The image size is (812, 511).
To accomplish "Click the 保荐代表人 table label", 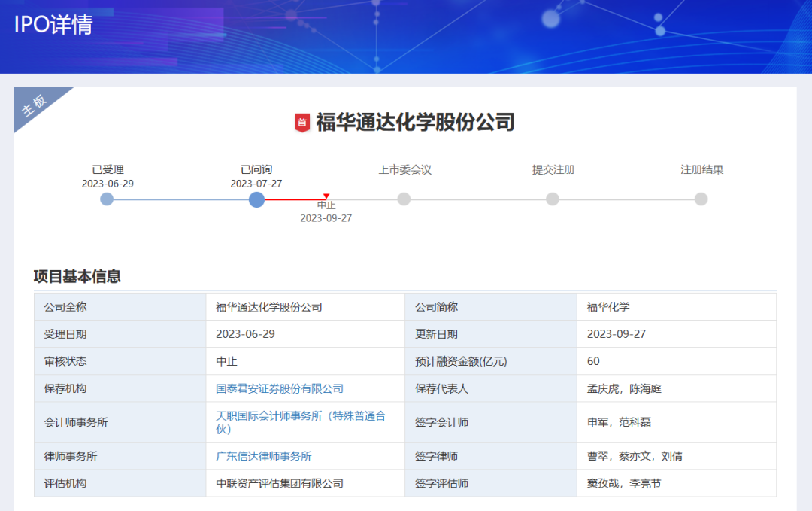I will [x=442, y=388].
